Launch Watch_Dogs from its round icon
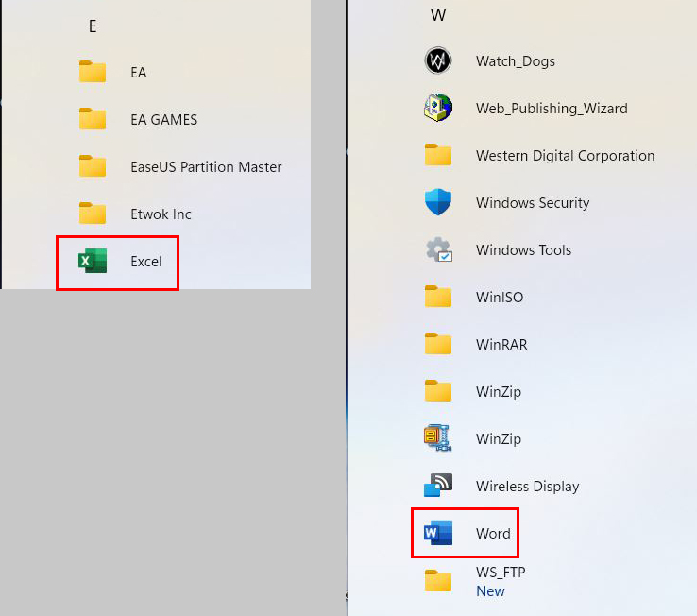 click(438, 60)
